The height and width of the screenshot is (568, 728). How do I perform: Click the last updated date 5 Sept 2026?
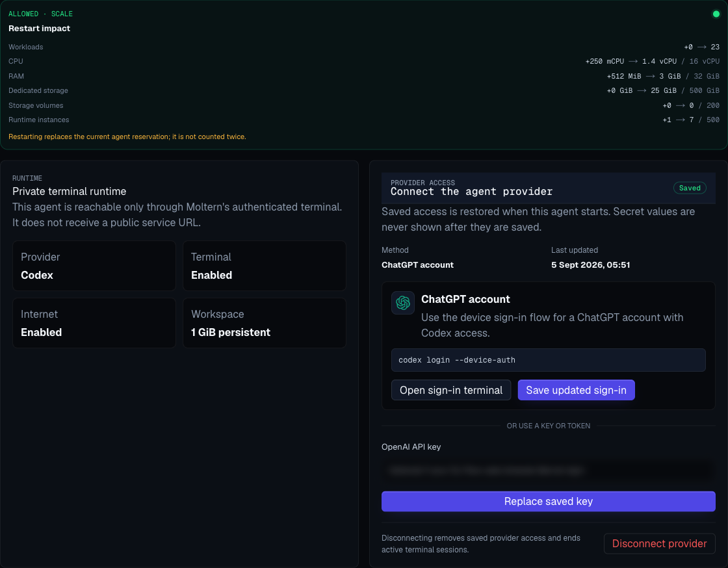[591, 265]
